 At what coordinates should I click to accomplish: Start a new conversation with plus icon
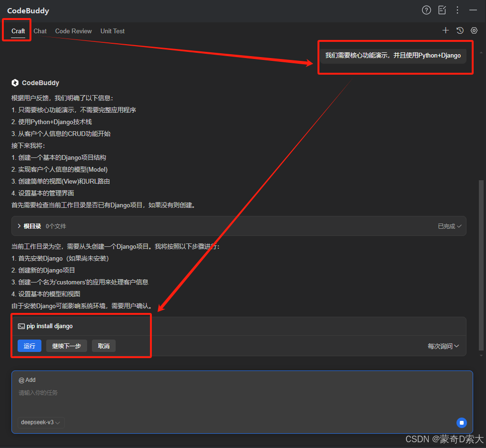[446, 30]
